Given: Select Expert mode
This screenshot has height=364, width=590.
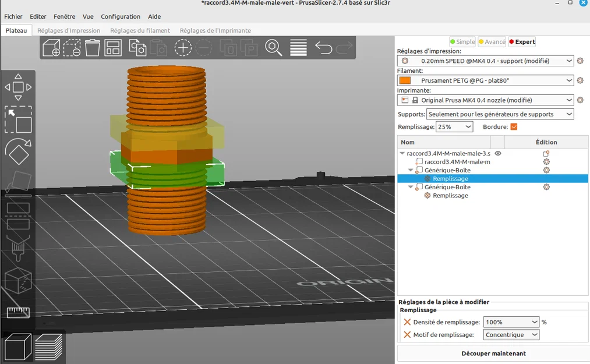Looking at the screenshot, I should (x=522, y=42).
